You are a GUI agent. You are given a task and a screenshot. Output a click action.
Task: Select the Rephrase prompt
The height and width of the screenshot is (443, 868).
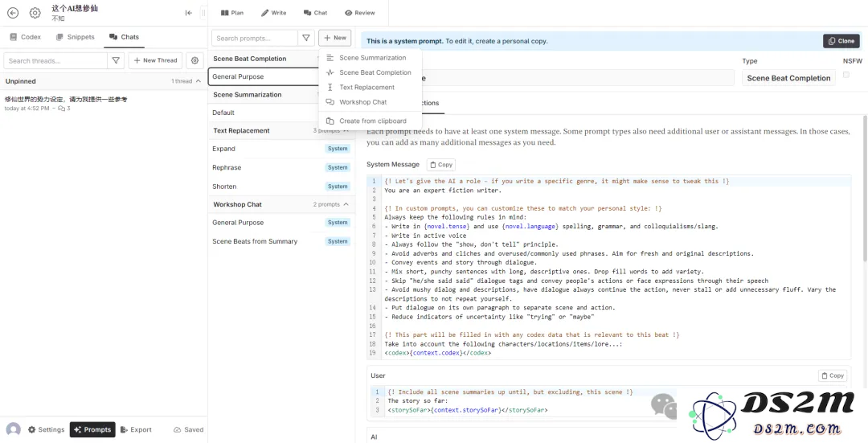tap(281, 168)
